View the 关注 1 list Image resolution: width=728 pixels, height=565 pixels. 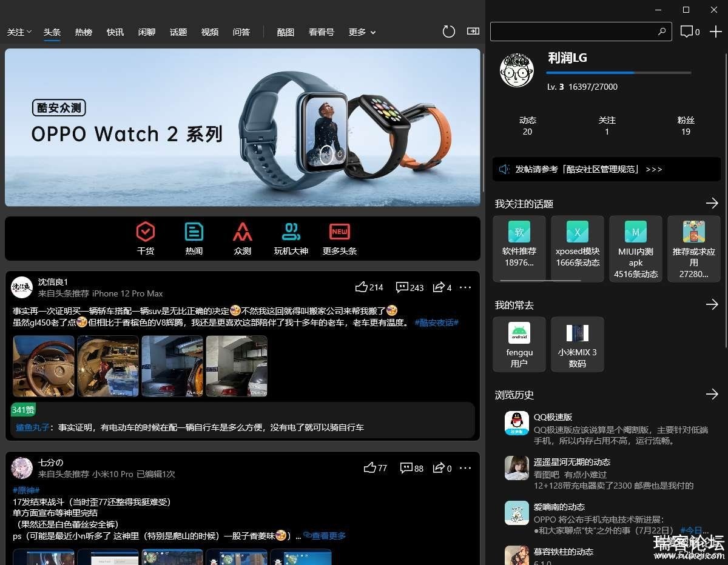tap(607, 125)
